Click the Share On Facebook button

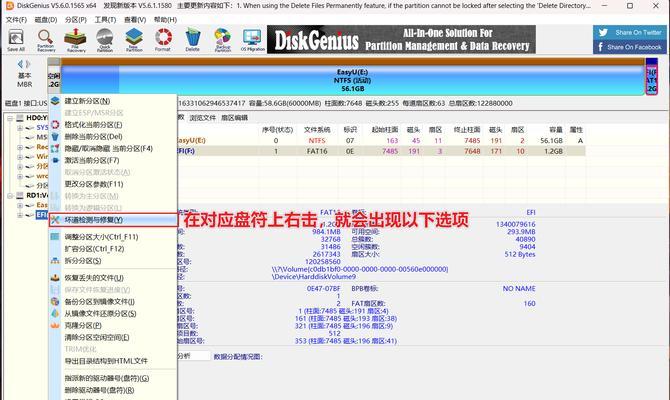coord(629,47)
